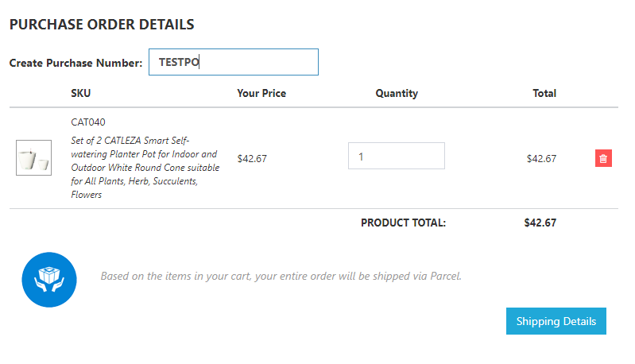Click the Total column header

pyautogui.click(x=544, y=93)
